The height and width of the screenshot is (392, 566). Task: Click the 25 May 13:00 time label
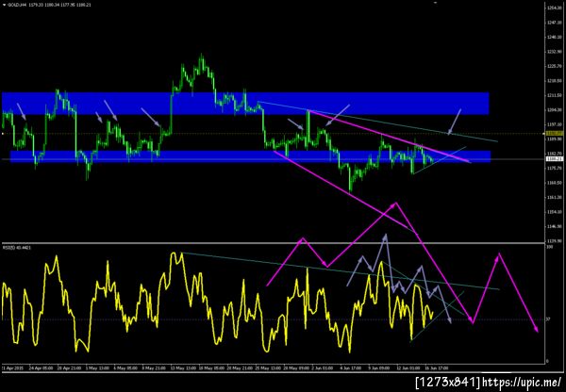click(267, 368)
